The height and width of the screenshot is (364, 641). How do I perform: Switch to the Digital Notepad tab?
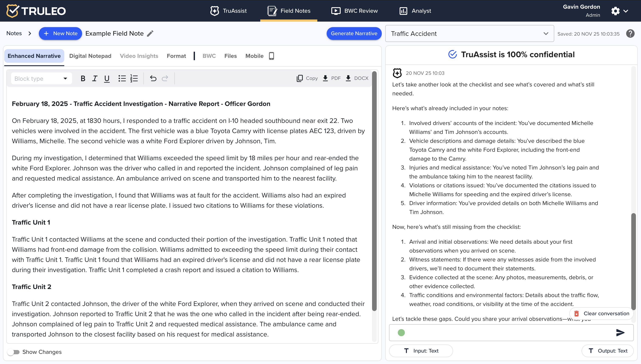coord(90,56)
